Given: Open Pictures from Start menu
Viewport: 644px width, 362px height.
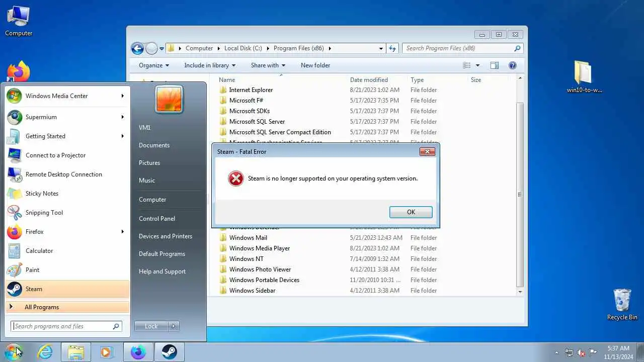Looking at the screenshot, I should [x=149, y=163].
